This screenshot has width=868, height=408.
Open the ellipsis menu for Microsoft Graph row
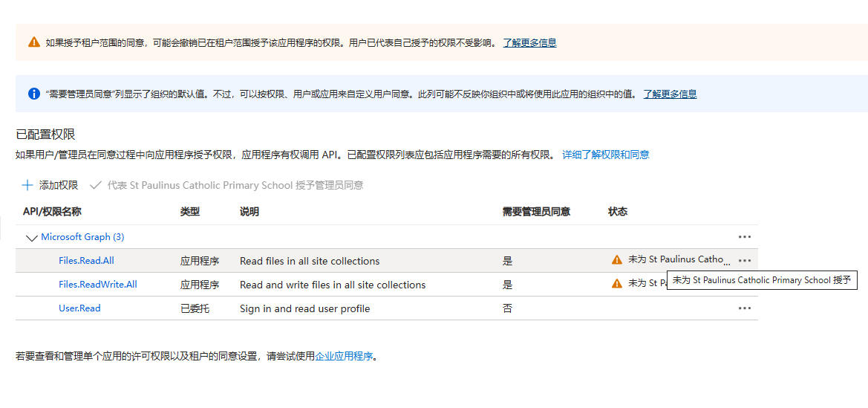click(x=745, y=237)
